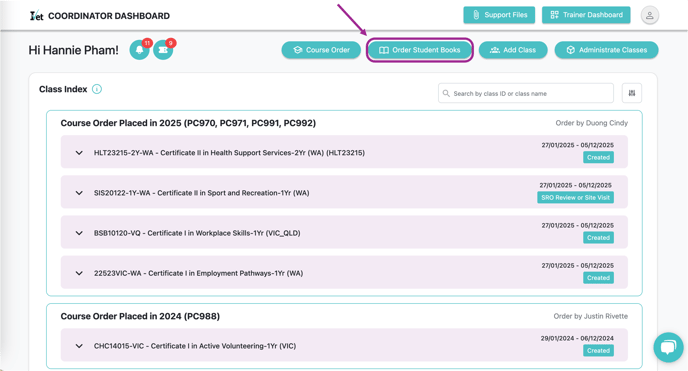Viewport: 688px width, 371px height.
Task: Select 'Certificate II in Sport and Recreation' text
Action: click(x=218, y=193)
